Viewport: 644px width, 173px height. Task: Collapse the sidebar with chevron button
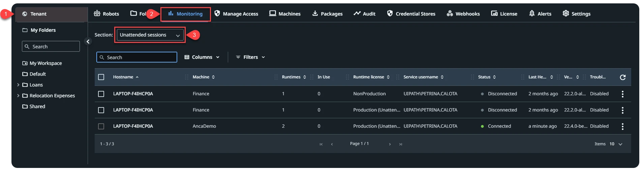pos(88,42)
